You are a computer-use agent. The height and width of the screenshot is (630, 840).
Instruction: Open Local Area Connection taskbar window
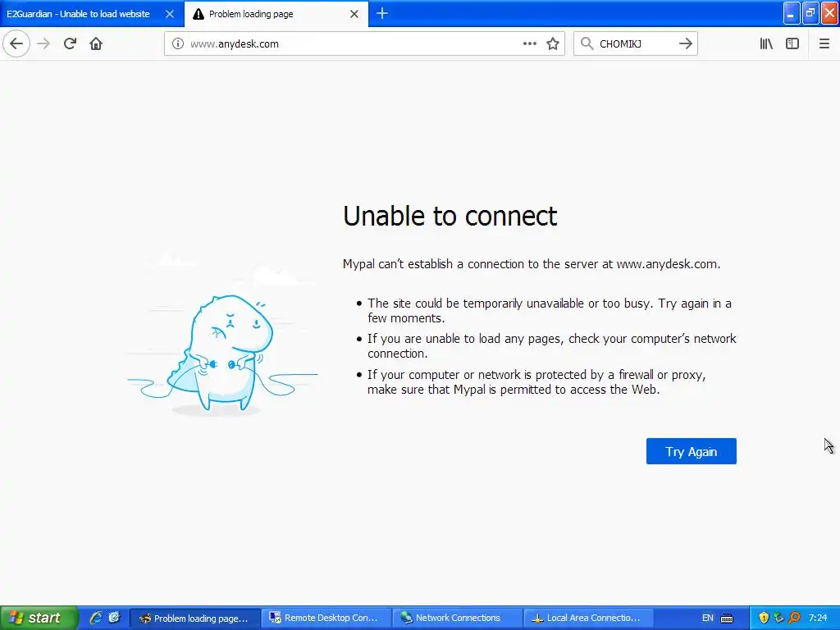(588, 618)
